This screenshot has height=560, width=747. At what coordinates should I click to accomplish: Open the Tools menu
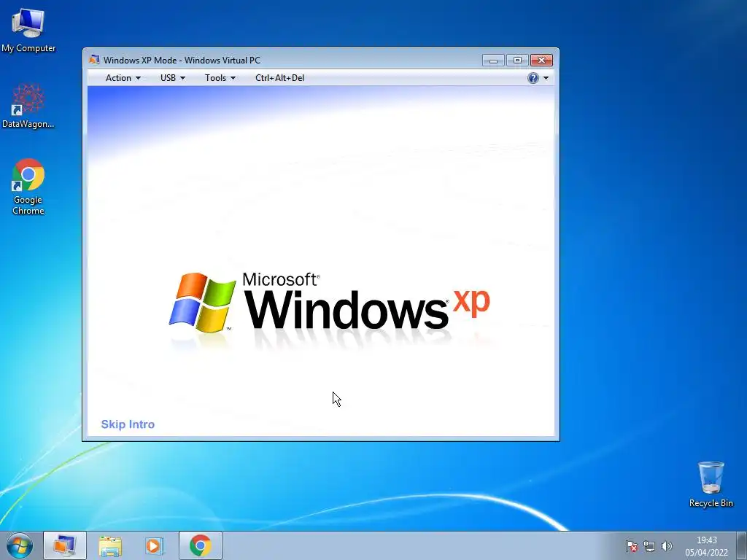(x=220, y=78)
